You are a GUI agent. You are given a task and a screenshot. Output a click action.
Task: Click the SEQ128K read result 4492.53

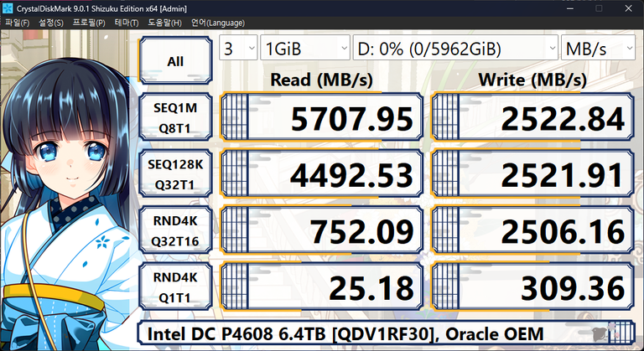click(322, 174)
